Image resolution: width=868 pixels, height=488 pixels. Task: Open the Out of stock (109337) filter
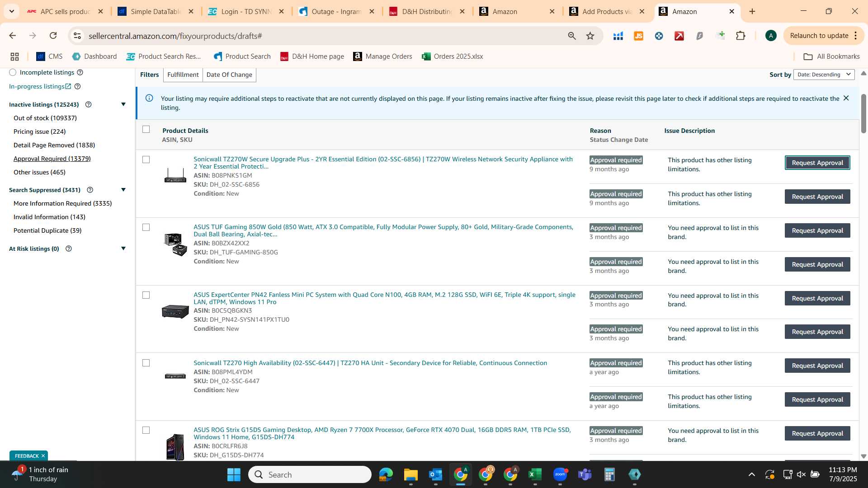pos(45,118)
